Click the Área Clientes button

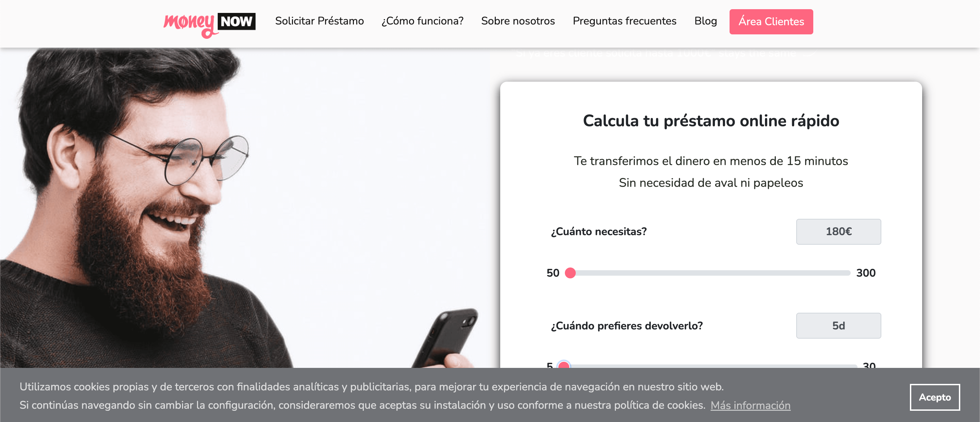point(771,21)
